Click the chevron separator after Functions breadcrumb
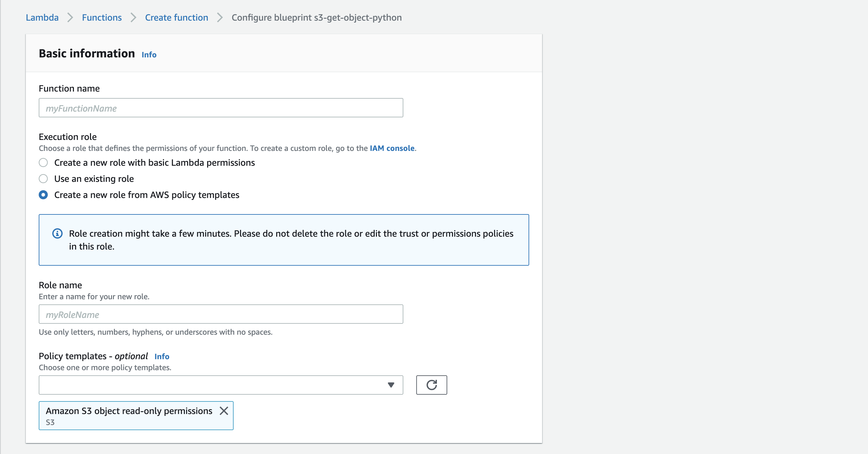This screenshot has height=454, width=868. [134, 17]
